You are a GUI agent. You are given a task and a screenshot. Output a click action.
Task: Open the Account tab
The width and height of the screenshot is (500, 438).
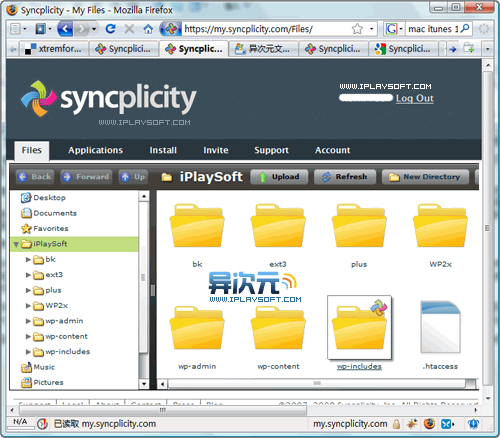pyautogui.click(x=333, y=150)
